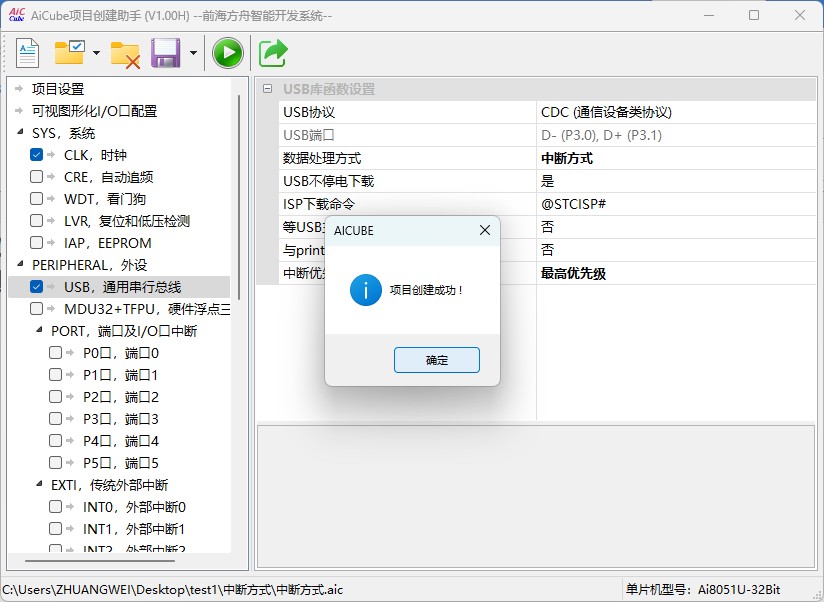The image size is (824, 602).
Task: Minimize the AiCube window
Action: point(709,15)
